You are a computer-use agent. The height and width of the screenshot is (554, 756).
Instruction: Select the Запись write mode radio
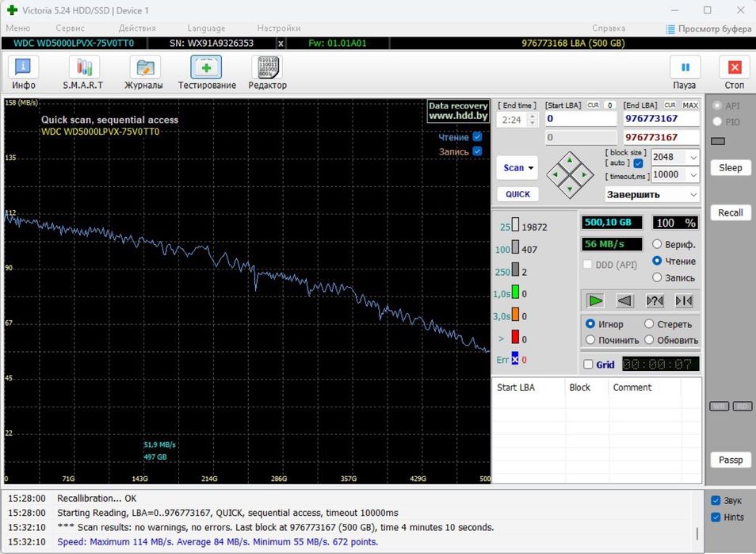click(657, 277)
